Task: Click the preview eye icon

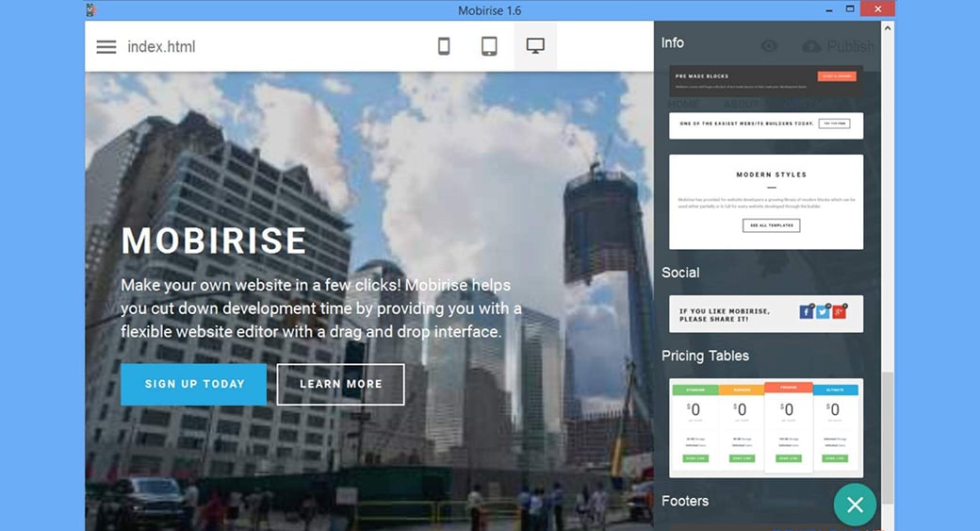Action: click(x=770, y=46)
